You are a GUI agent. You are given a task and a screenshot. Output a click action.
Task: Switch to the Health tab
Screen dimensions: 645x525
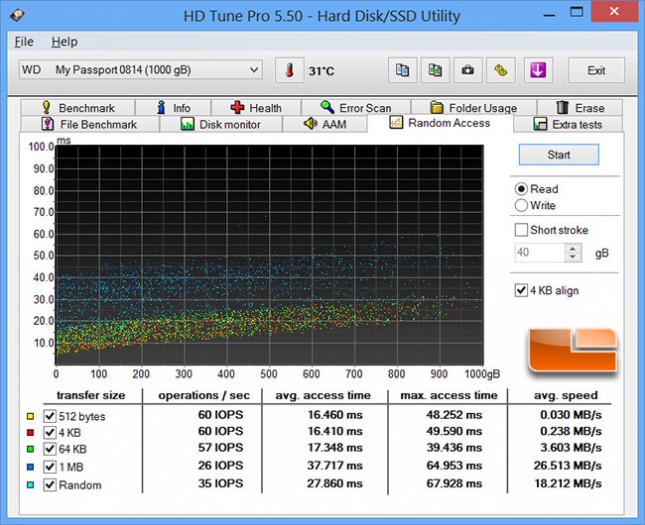256,108
